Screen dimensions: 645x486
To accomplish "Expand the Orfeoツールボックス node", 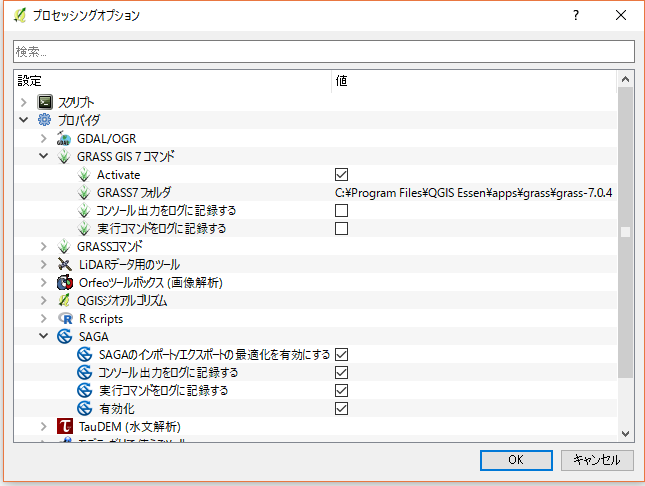I will tap(44, 282).
